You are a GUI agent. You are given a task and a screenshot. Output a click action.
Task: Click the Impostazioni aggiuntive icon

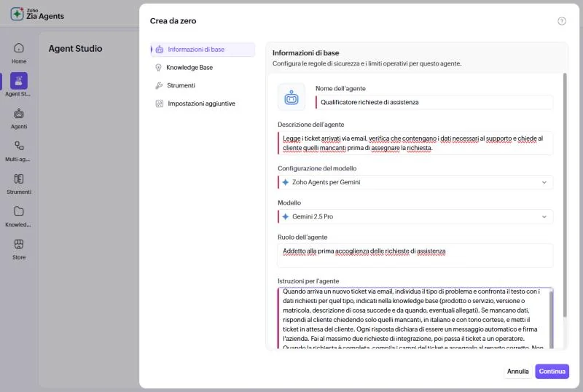click(159, 103)
